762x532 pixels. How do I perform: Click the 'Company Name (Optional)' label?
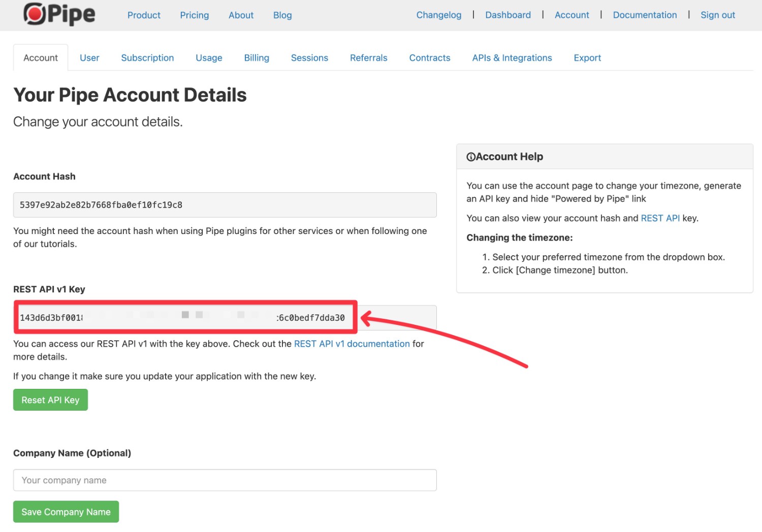point(72,453)
